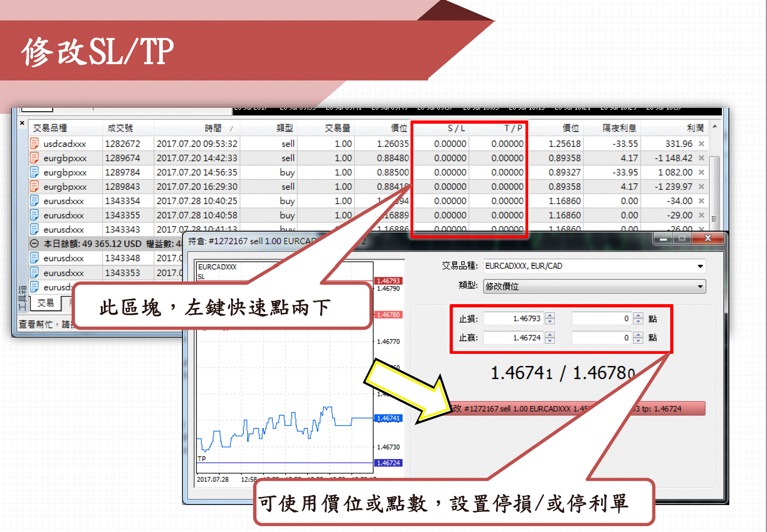Click the 止損 price field 1.46793
The image size is (767, 532).
514,319
